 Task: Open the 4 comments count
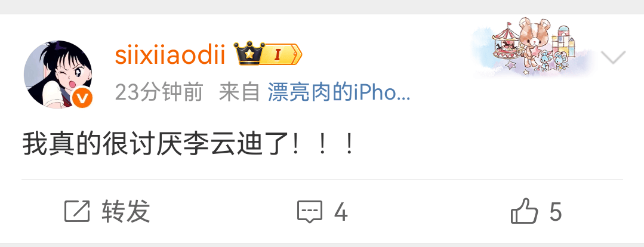click(x=341, y=212)
